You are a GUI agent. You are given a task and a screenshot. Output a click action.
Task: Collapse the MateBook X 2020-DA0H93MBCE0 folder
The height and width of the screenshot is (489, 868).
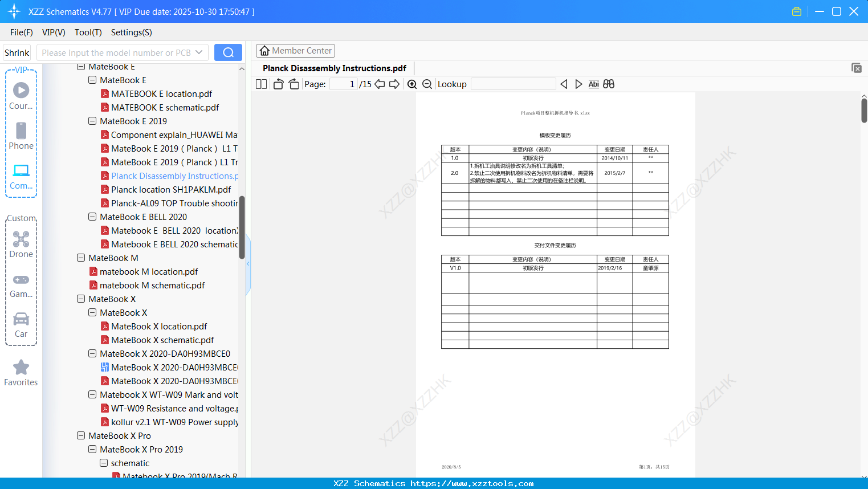click(92, 354)
